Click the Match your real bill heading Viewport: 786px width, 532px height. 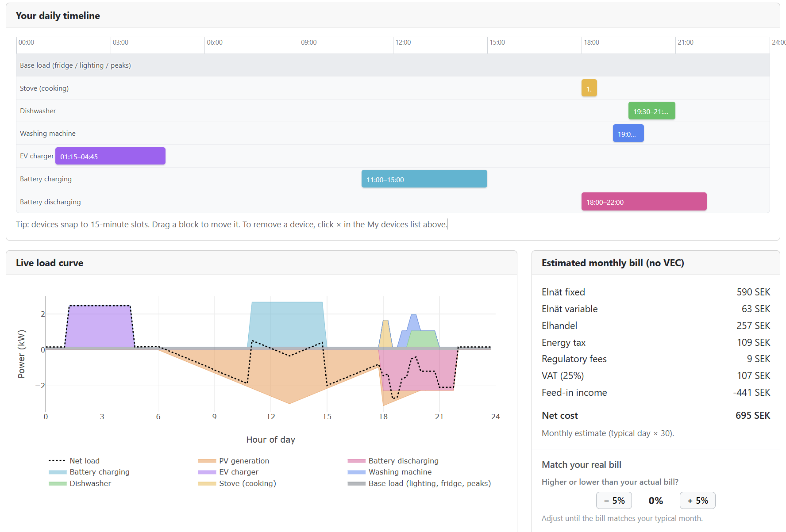pos(582,464)
